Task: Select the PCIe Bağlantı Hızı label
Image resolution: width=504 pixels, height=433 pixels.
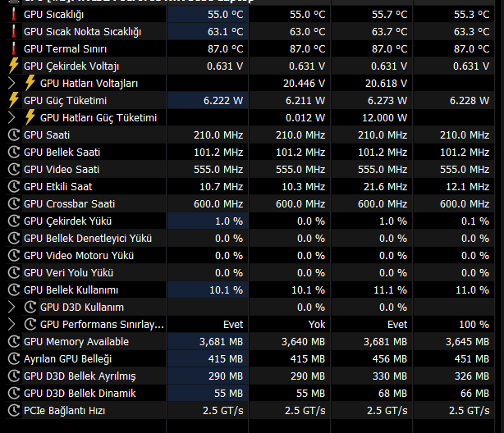Action: (64, 411)
